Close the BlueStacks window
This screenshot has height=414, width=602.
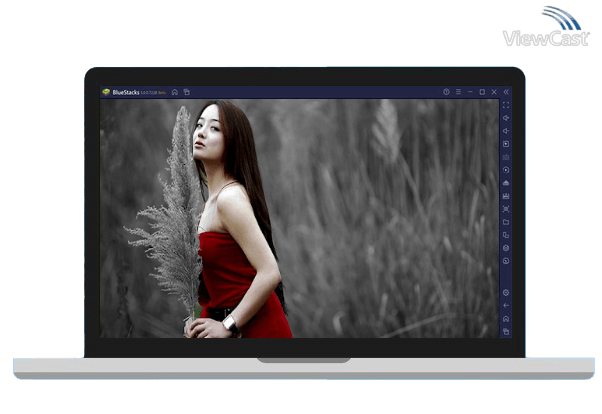[x=494, y=92]
